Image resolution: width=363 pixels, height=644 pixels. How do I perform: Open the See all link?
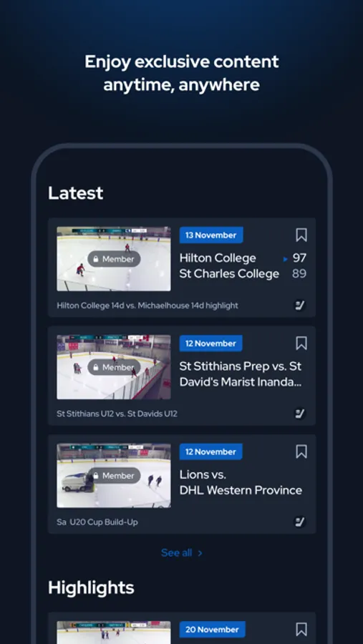176,553
